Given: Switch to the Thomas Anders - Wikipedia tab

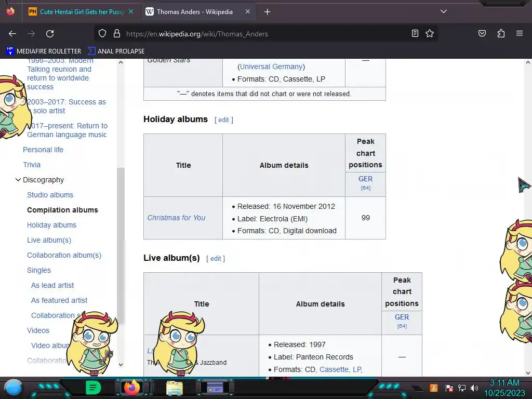Looking at the screenshot, I should click(x=195, y=12).
